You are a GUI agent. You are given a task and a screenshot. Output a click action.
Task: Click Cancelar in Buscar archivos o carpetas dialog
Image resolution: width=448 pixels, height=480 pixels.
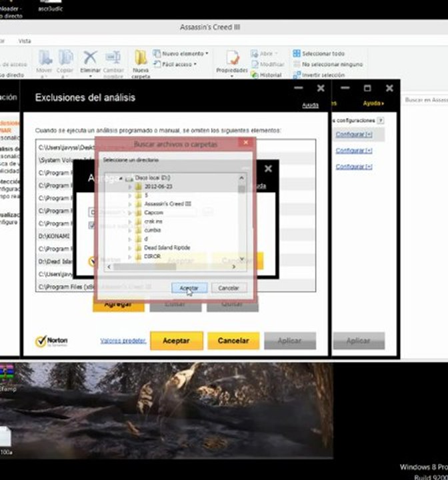click(x=229, y=288)
